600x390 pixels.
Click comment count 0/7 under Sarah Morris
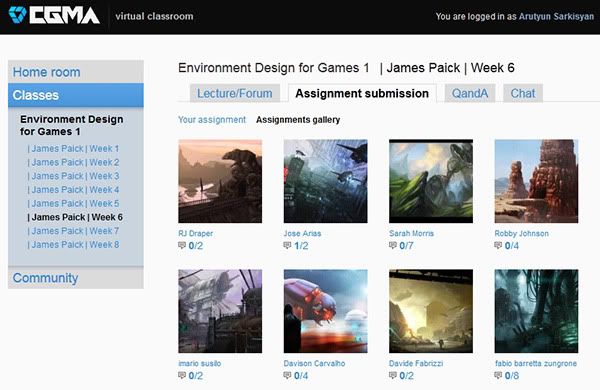(406, 246)
